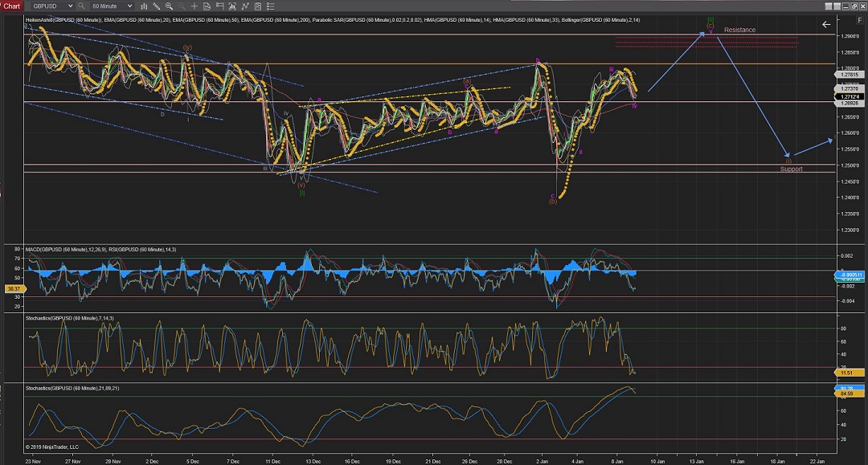Open the bar type chart style icon
The height and width of the screenshot is (465, 868).
pyautogui.click(x=144, y=6)
